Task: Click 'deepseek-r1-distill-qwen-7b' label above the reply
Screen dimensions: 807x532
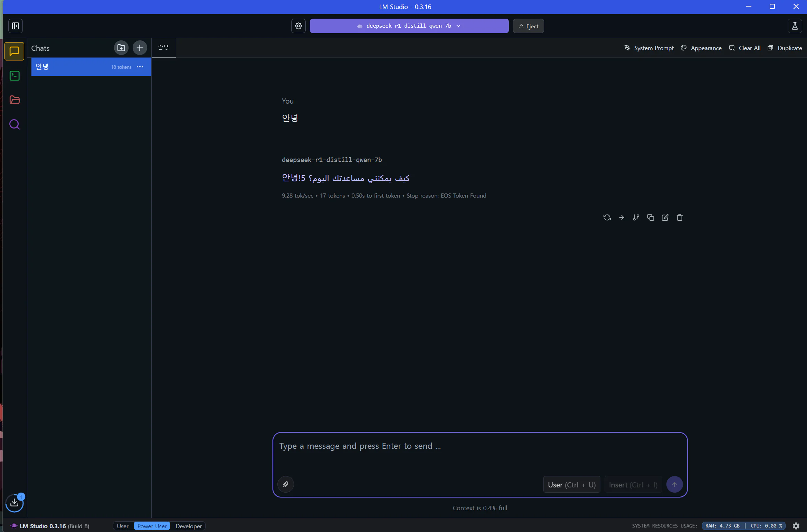Action: (x=332, y=160)
